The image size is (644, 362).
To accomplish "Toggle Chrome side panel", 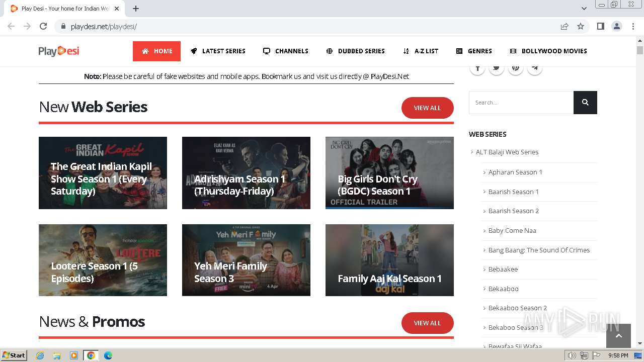I will click(600, 26).
